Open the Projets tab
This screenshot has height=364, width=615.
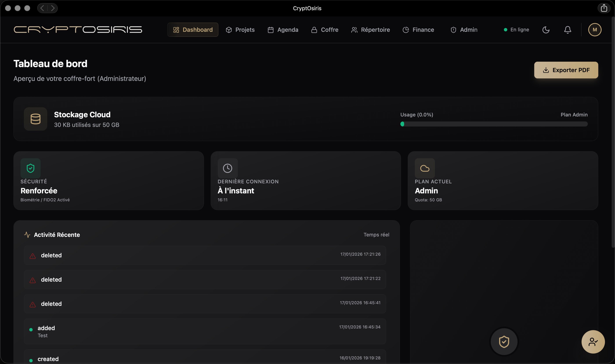(x=240, y=30)
